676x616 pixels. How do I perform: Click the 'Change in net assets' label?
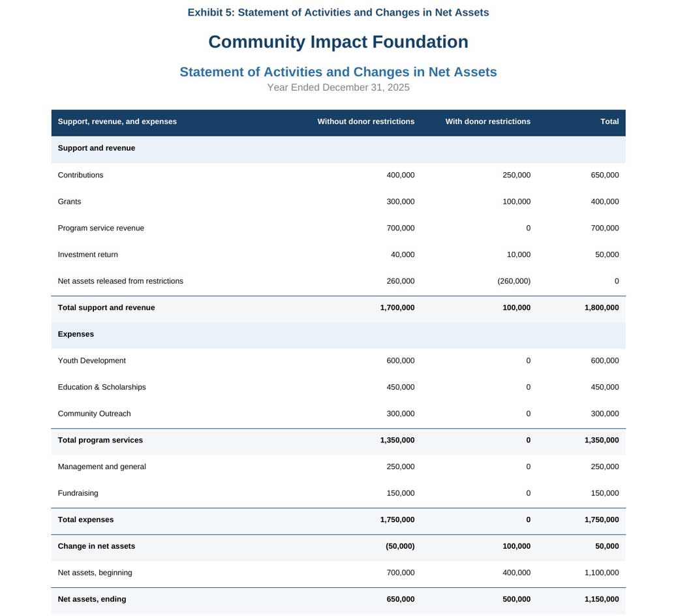97,546
